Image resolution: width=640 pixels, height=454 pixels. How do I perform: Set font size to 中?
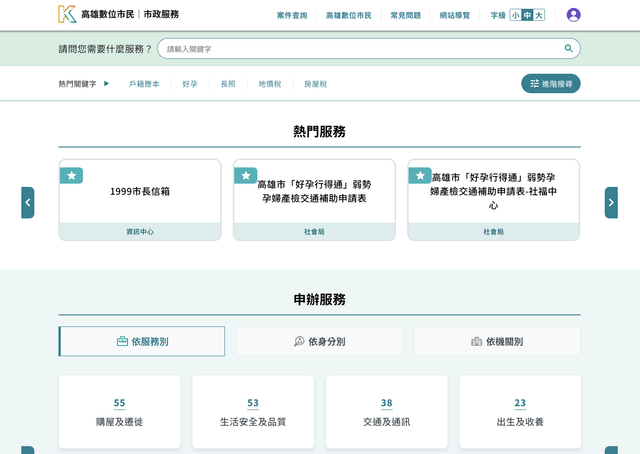pos(527,15)
